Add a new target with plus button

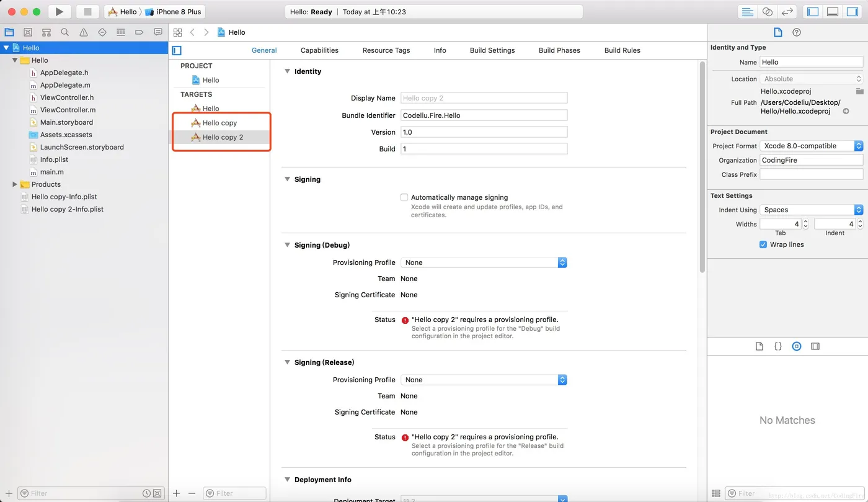(177, 493)
